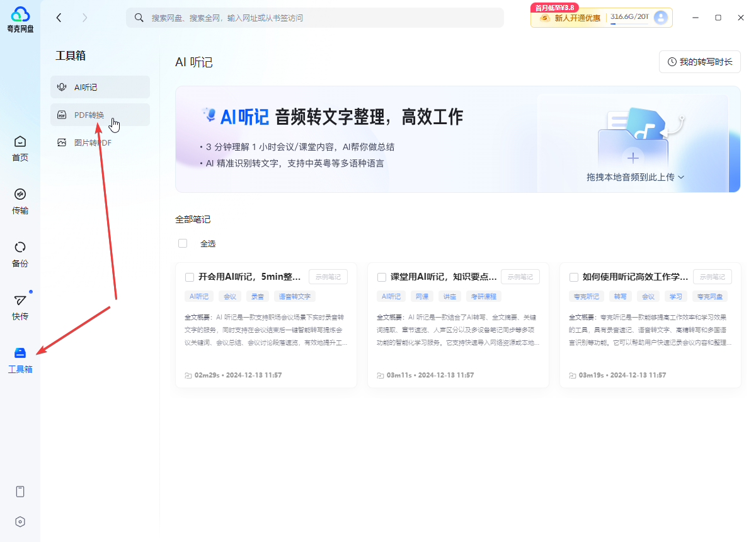
Task: Click the 首月低至¥3.8 badge
Action: tap(556, 8)
